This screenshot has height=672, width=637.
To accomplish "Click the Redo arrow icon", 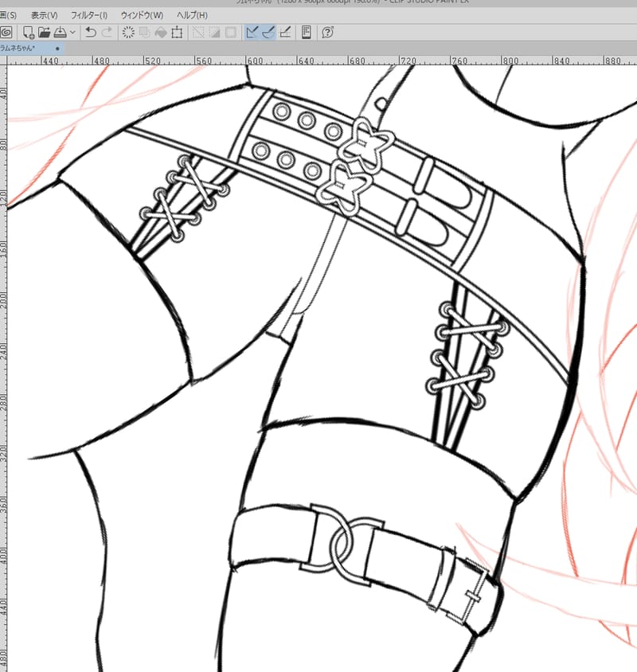I will coord(107,32).
